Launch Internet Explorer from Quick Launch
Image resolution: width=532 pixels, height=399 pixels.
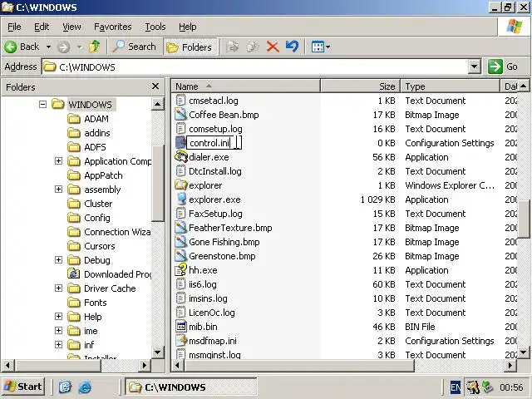click(85, 387)
